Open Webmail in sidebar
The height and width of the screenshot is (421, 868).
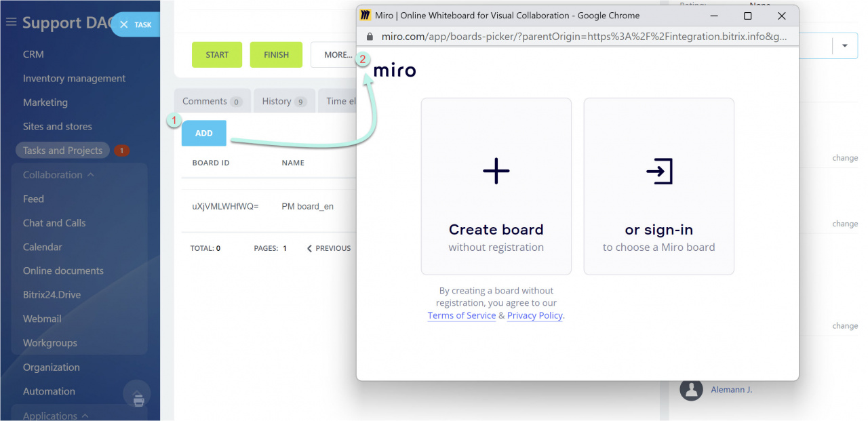[42, 319]
